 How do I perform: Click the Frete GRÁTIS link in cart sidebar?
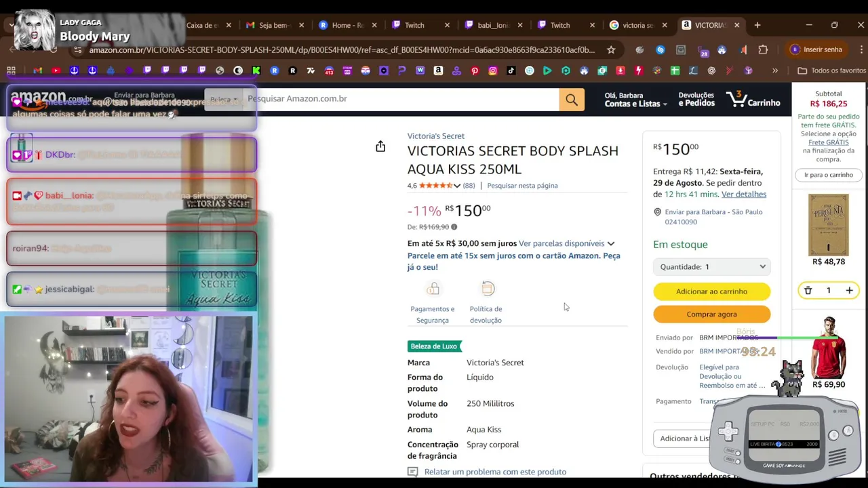point(828,142)
